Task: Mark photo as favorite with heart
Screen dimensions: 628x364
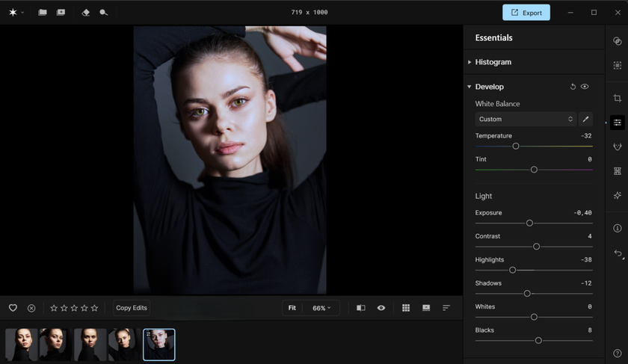Action: click(13, 308)
